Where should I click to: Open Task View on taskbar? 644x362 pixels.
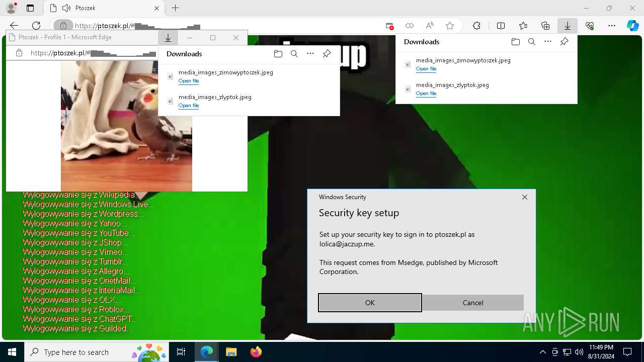click(181, 352)
